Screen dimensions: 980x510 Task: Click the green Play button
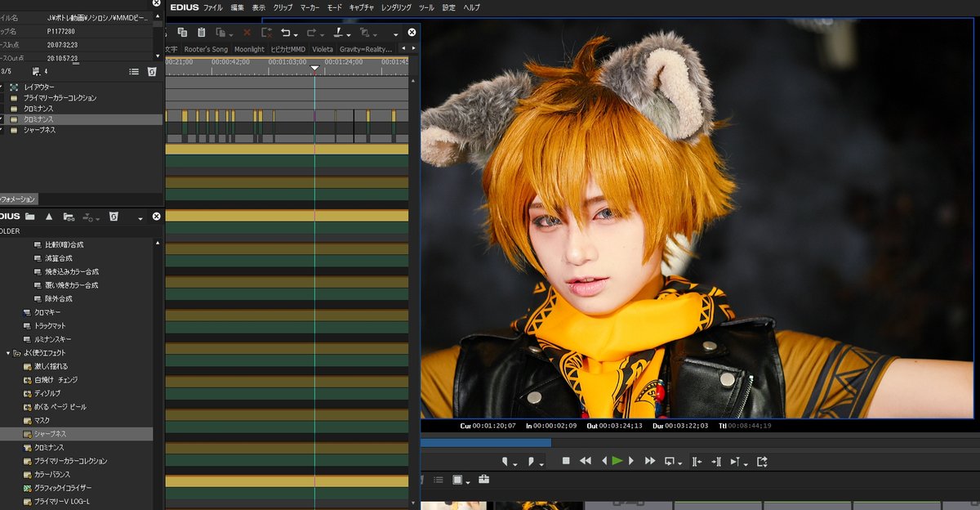[617, 461]
